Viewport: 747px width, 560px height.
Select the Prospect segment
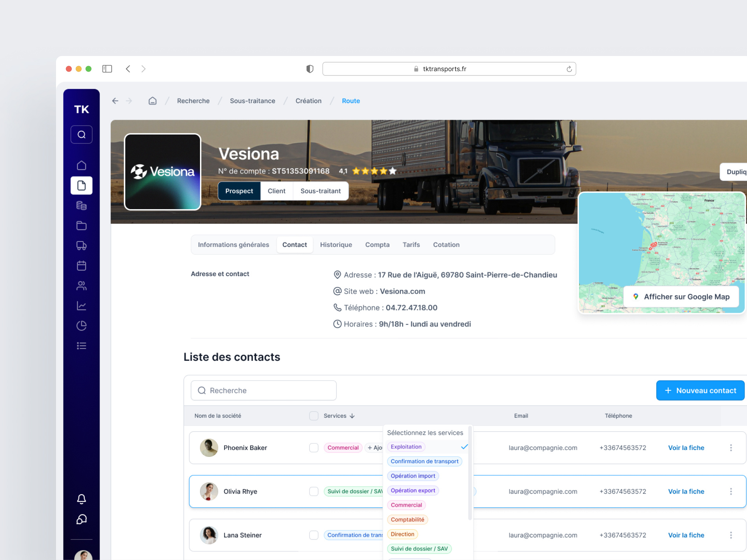point(239,191)
